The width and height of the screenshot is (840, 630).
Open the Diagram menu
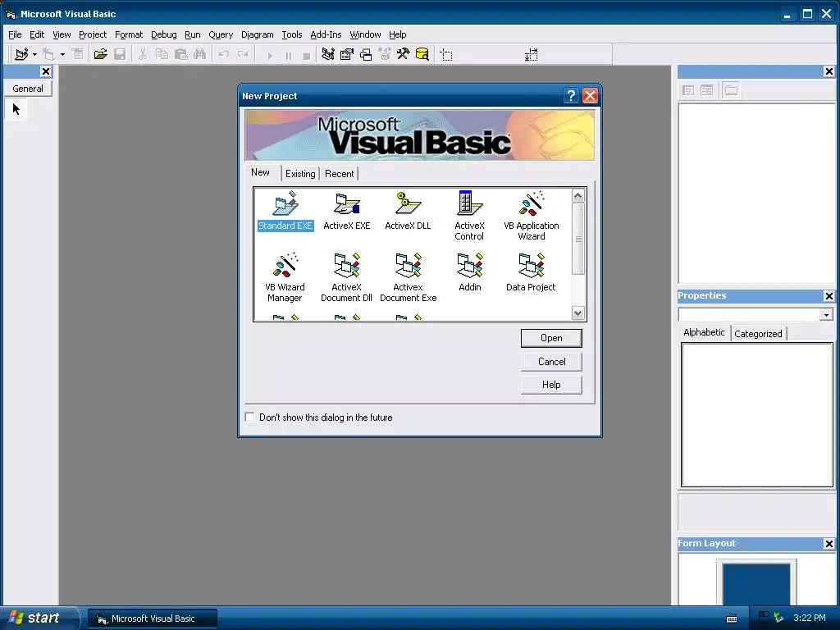[257, 34]
